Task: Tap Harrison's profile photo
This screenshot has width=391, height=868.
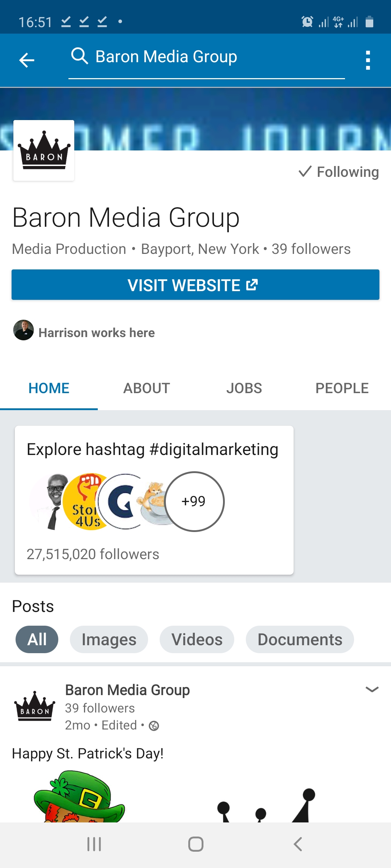Action: (x=24, y=330)
